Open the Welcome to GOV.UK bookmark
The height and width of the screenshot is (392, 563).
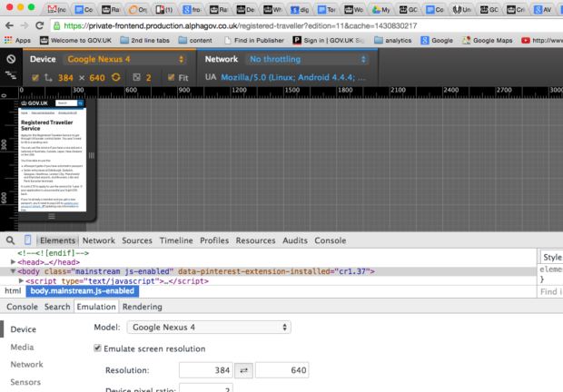[75, 41]
